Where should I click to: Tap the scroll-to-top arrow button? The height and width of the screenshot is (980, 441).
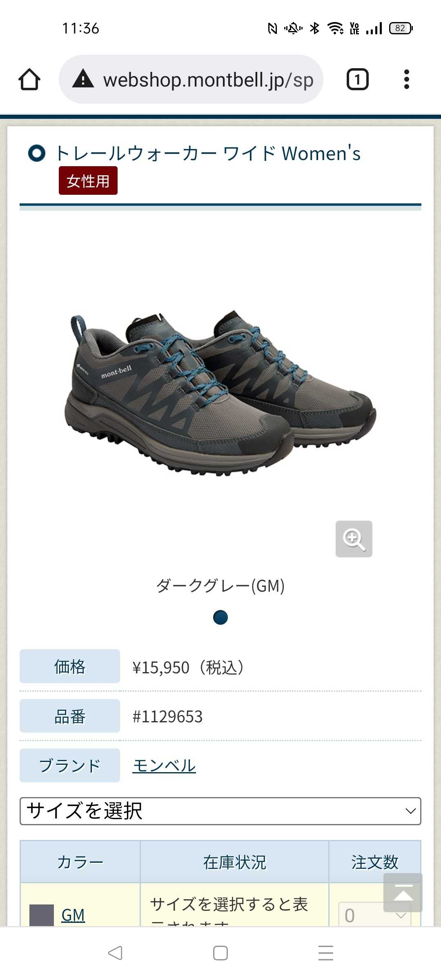(x=403, y=892)
